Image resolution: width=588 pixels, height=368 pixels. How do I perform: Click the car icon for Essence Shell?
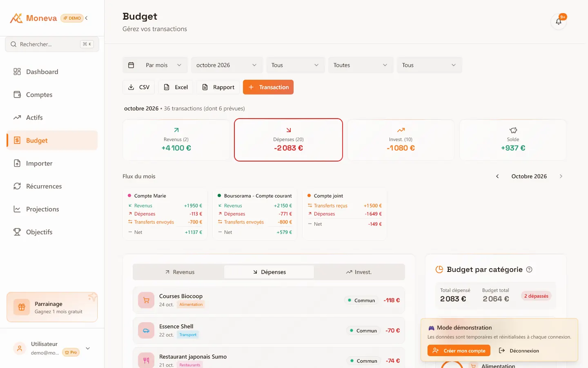point(146,330)
